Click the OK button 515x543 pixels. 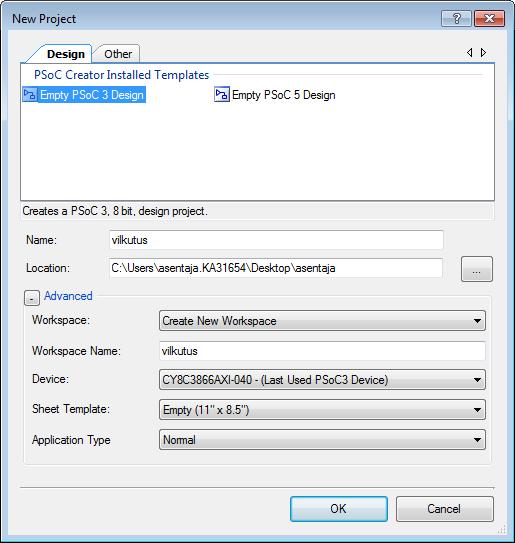pos(339,509)
